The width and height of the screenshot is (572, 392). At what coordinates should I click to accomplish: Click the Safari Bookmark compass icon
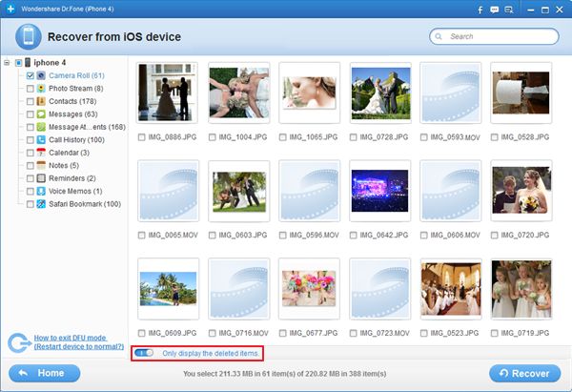(41, 204)
